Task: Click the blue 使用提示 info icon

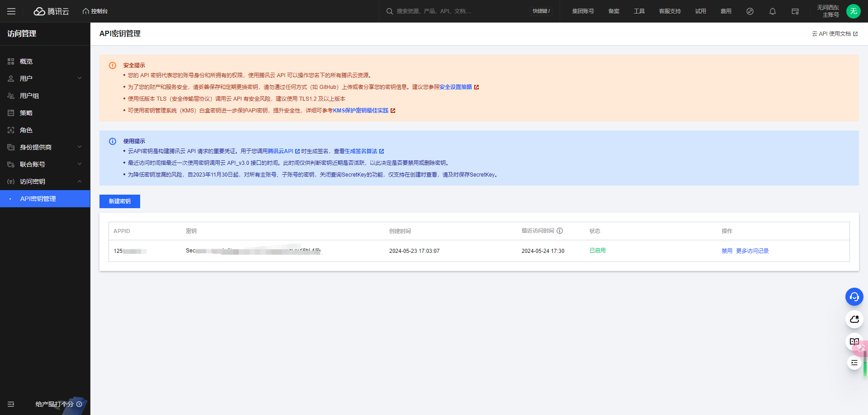Action: click(113, 141)
